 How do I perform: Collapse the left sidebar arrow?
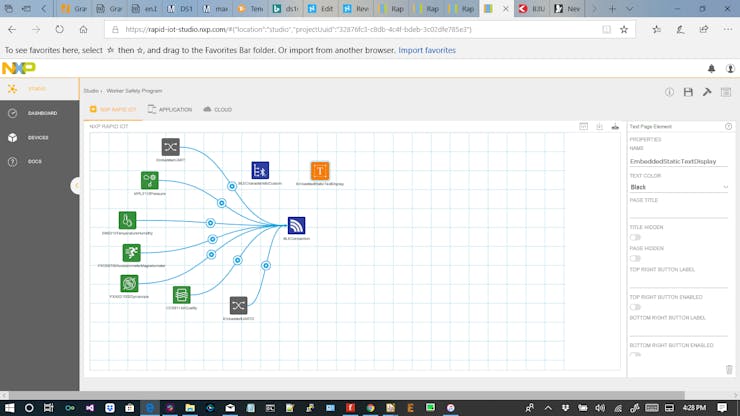[76, 186]
